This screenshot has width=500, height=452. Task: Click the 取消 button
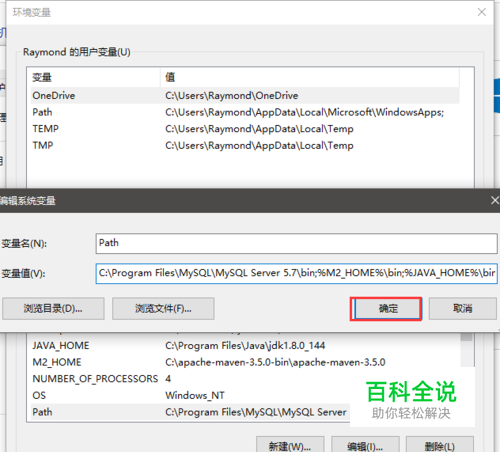pyautogui.click(x=462, y=309)
